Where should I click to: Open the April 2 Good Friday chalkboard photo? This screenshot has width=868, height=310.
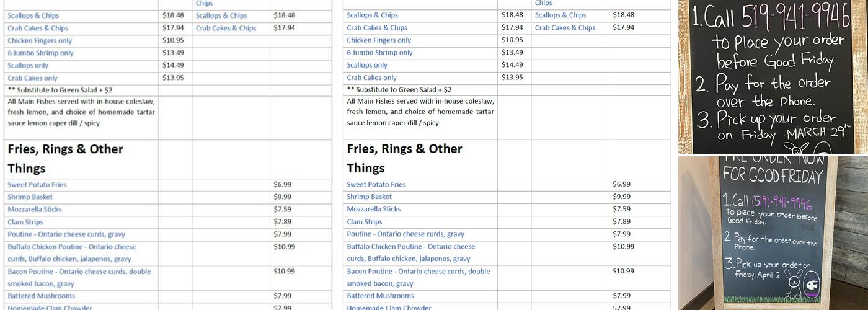[x=773, y=232]
